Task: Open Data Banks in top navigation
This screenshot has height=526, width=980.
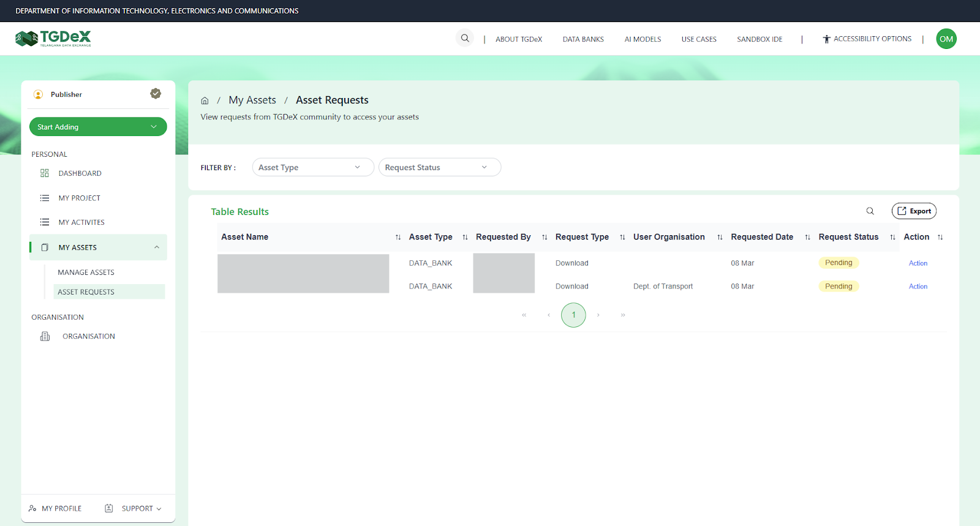Action: pos(583,39)
